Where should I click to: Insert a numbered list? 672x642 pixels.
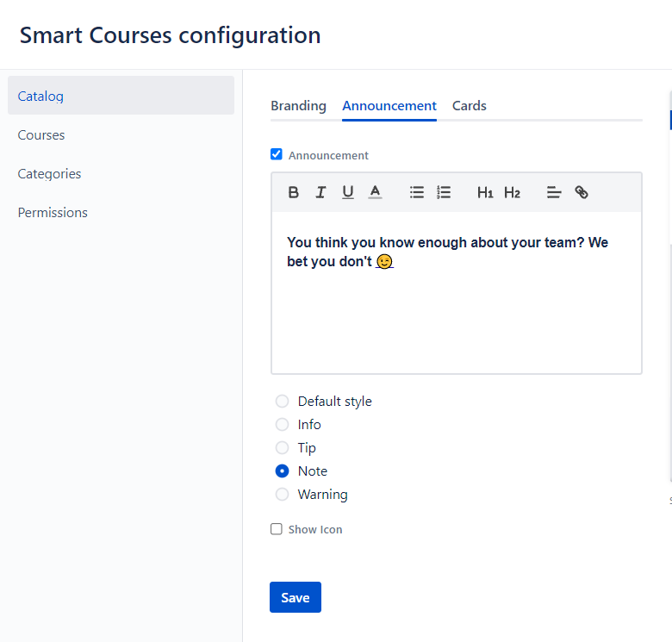[x=444, y=192]
